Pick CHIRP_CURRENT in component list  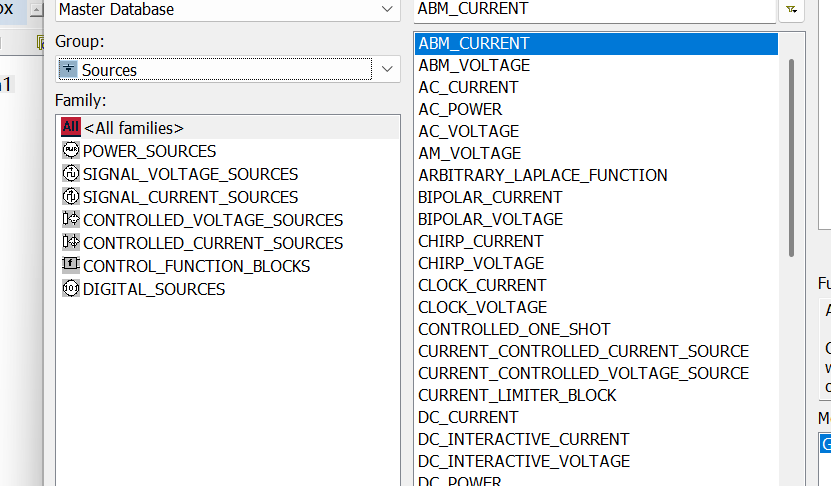(480, 241)
